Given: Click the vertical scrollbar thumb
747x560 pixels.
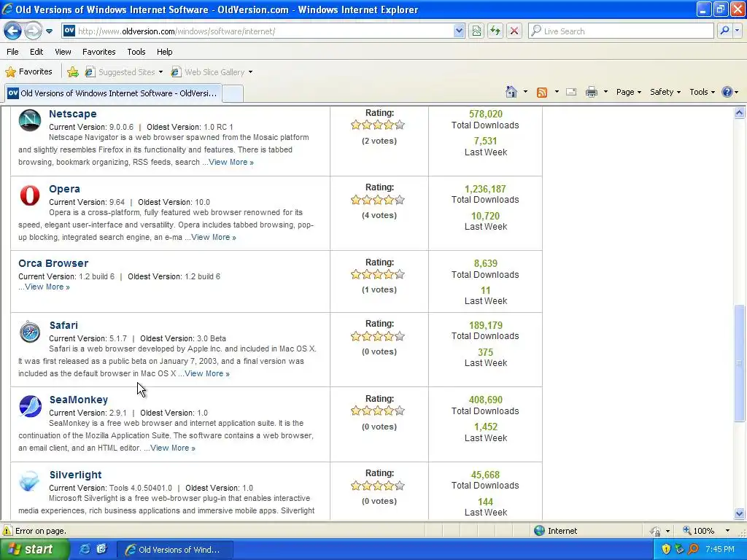Looking at the screenshot, I should point(739,363).
